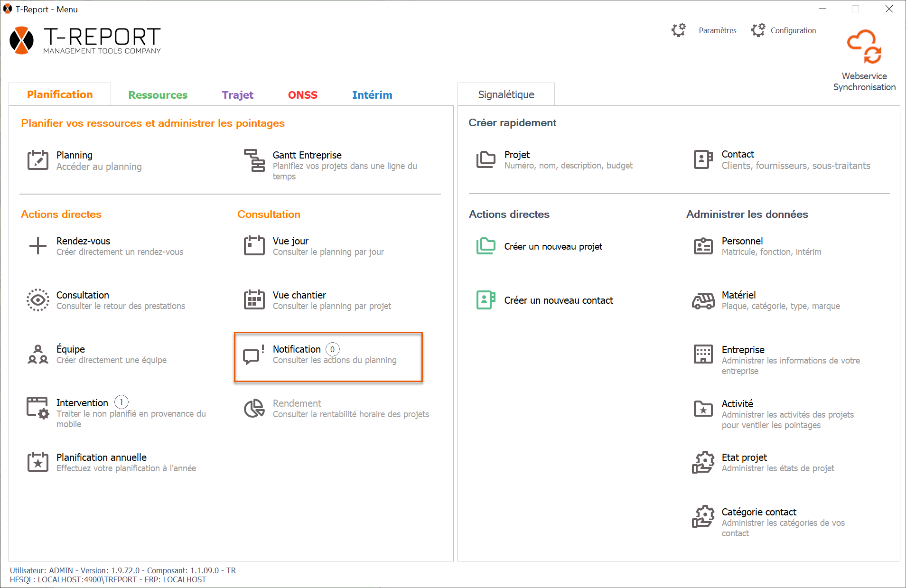
Task: Click the Planning calendar icon
Action: [38, 160]
